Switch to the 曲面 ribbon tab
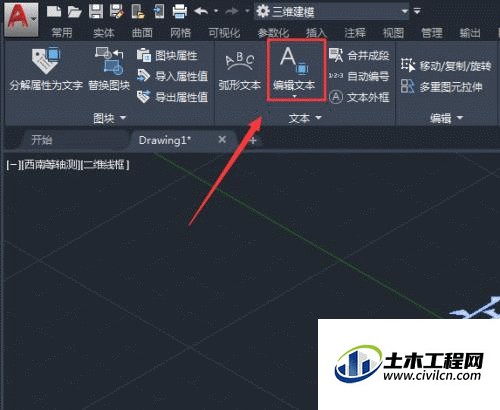The width and height of the screenshot is (500, 410). point(142,33)
